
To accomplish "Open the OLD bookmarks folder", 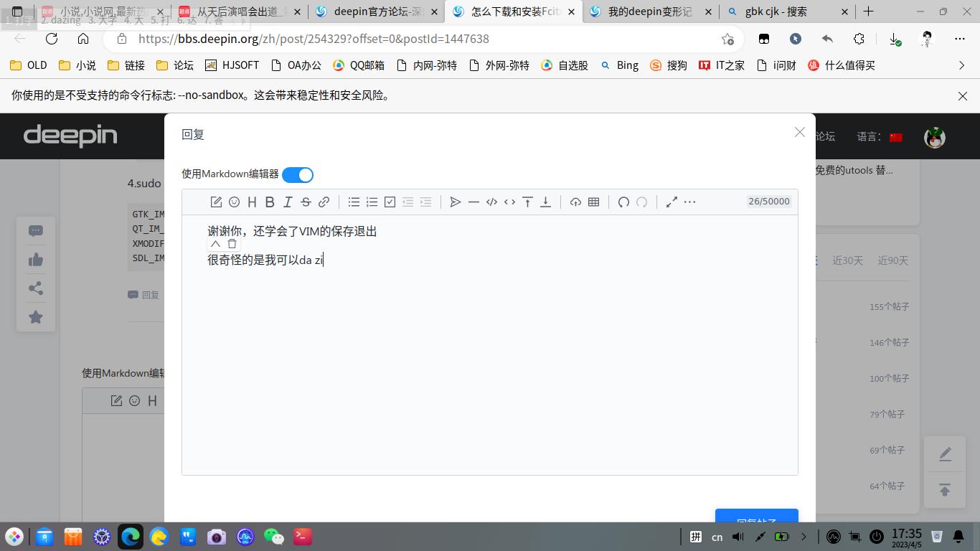I will pos(29,65).
